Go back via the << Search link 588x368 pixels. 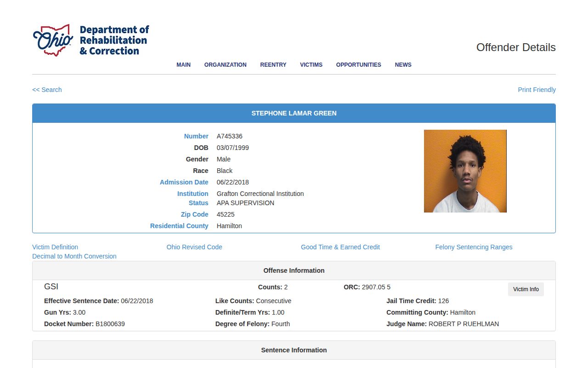click(47, 90)
